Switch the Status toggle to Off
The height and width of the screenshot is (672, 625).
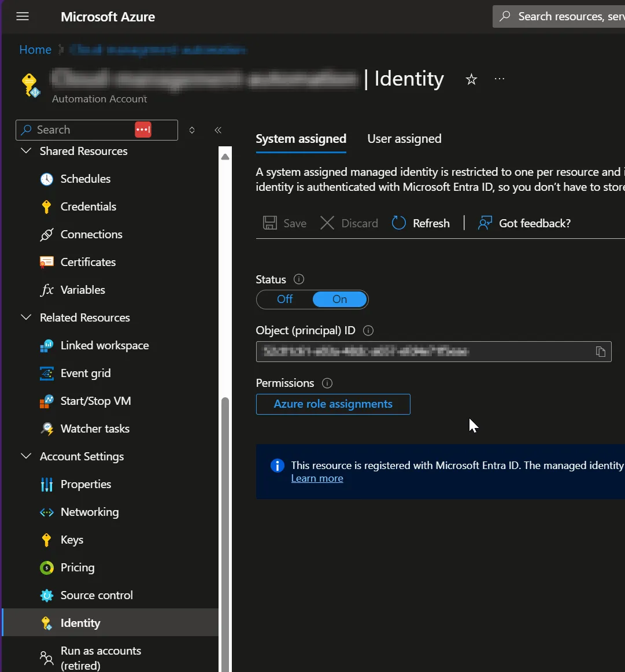[x=285, y=299]
